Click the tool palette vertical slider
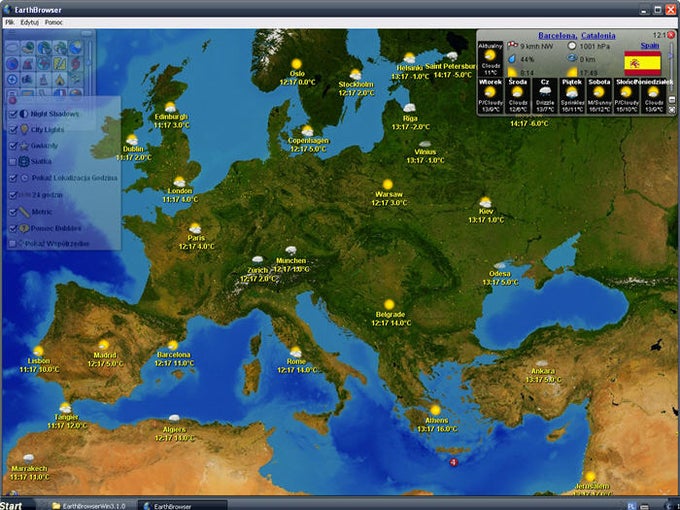The height and width of the screenshot is (510, 680). [x=89, y=62]
